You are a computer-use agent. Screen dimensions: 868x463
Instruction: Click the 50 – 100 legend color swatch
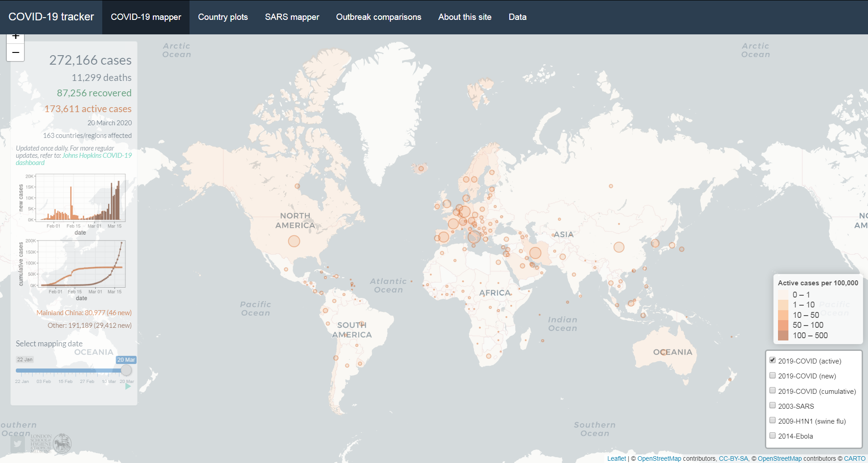click(x=783, y=325)
